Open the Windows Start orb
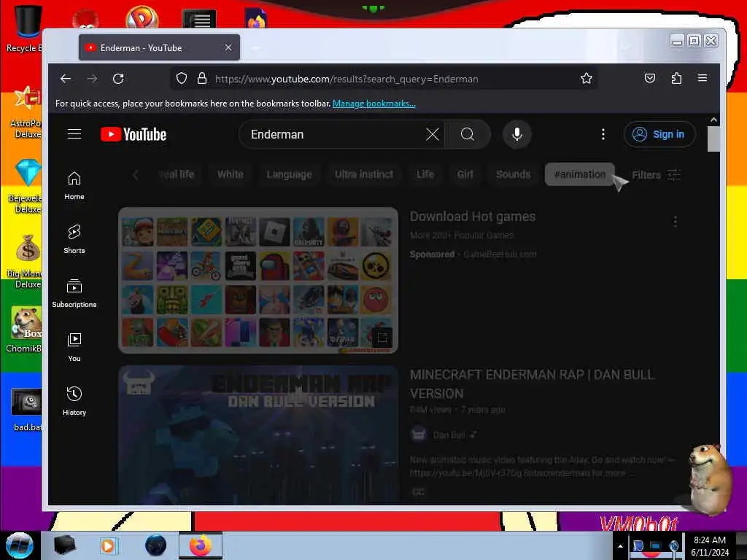This screenshot has height=560, width=747. 20,545
